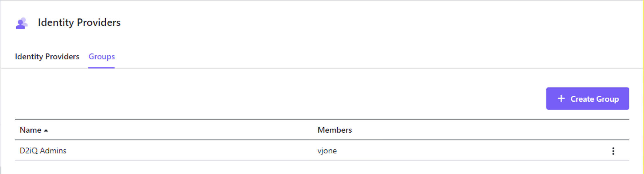Click the header avatar icon beside page title
The width and height of the screenshot is (644, 174).
tap(22, 23)
